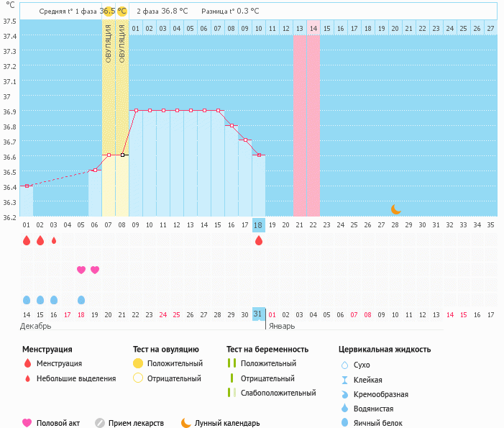Click the blue fluid drop for December 14
This screenshot has width=504, height=428.
point(27,299)
